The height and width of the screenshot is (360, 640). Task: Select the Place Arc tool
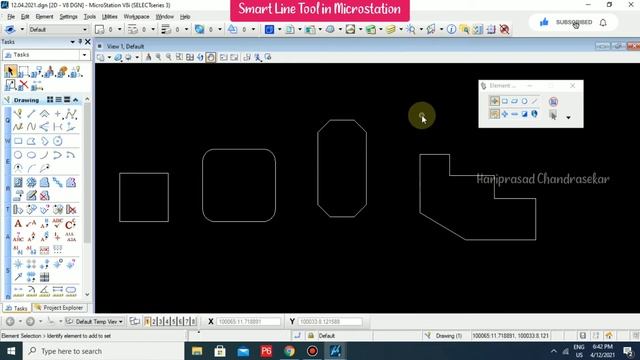(44, 155)
